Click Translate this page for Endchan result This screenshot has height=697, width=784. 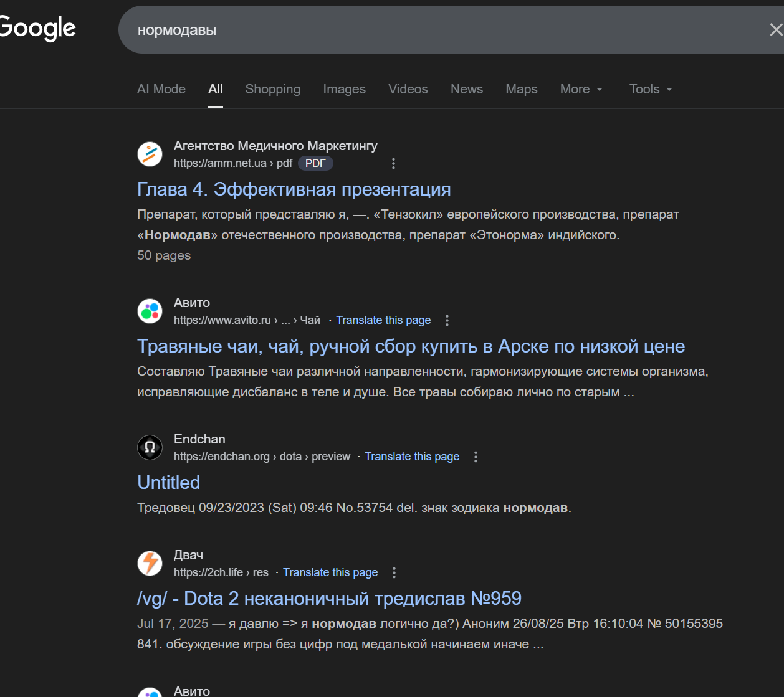point(412,457)
